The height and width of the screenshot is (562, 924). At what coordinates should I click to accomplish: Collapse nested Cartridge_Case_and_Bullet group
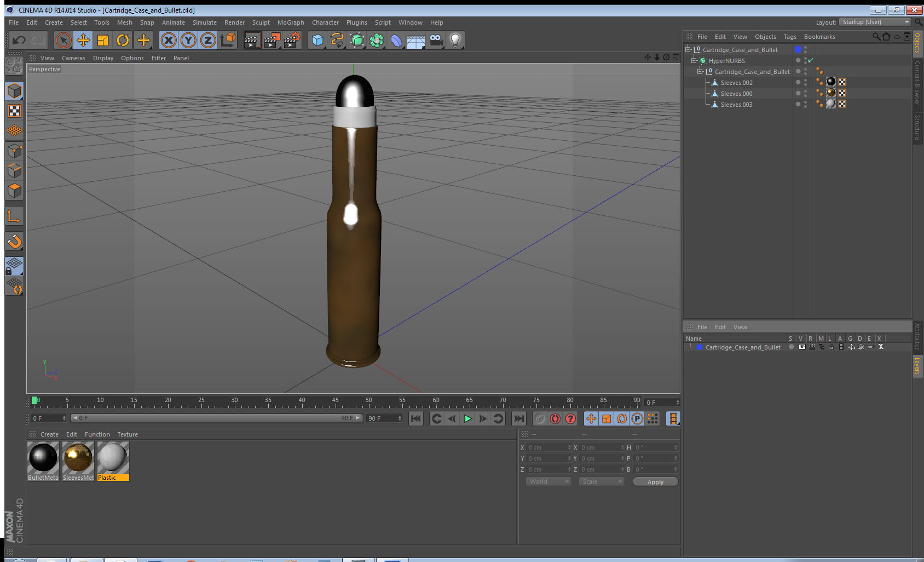[700, 71]
